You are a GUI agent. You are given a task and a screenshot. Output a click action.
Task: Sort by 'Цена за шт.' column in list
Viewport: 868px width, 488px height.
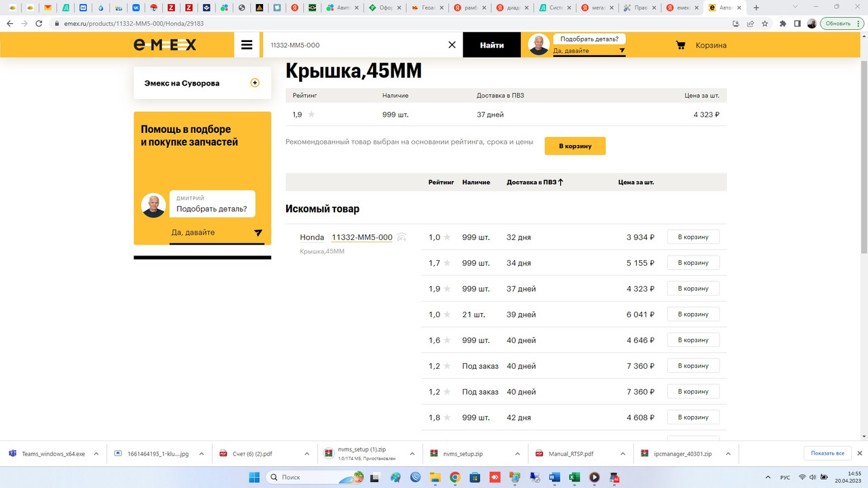[636, 182]
